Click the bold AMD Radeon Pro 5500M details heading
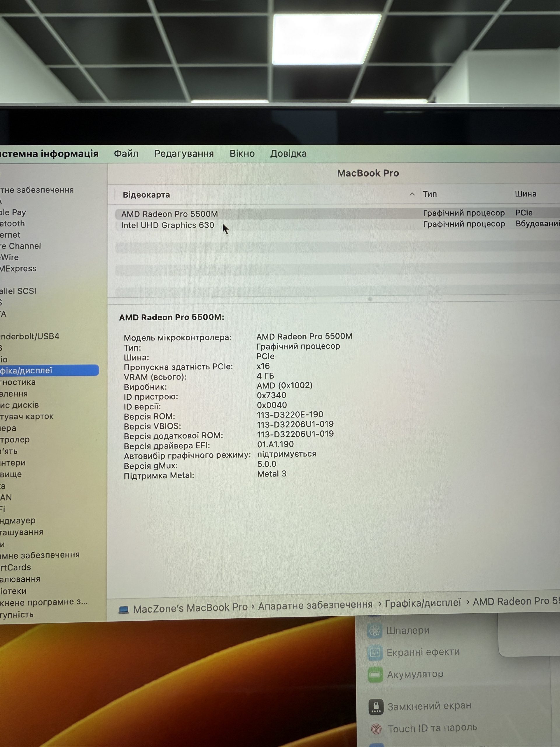This screenshot has height=747, width=560. (x=171, y=317)
